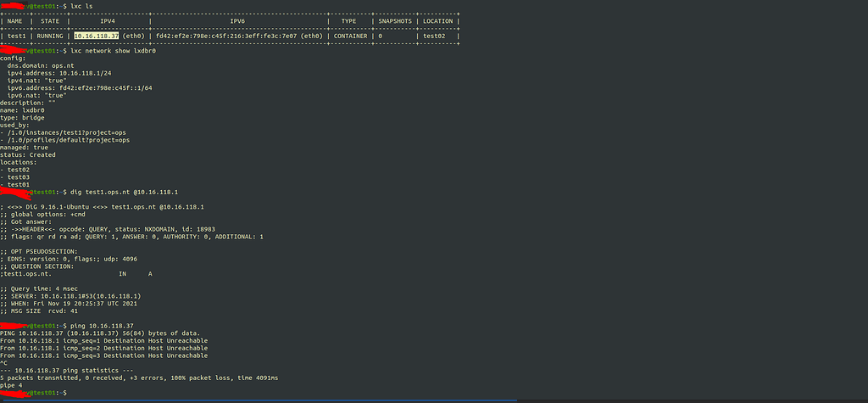Click the SNAPSHOTS column header
Image resolution: width=868 pixels, height=403 pixels.
(395, 20)
